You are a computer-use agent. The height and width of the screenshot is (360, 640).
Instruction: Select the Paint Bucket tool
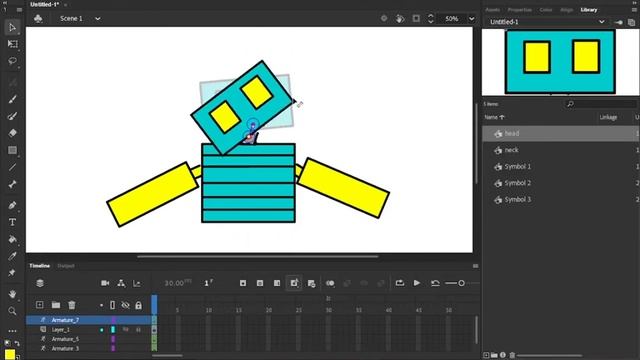[12, 239]
